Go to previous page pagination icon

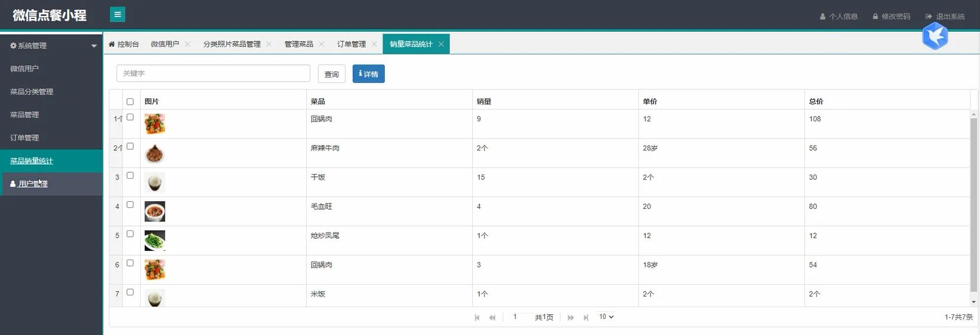point(492,317)
